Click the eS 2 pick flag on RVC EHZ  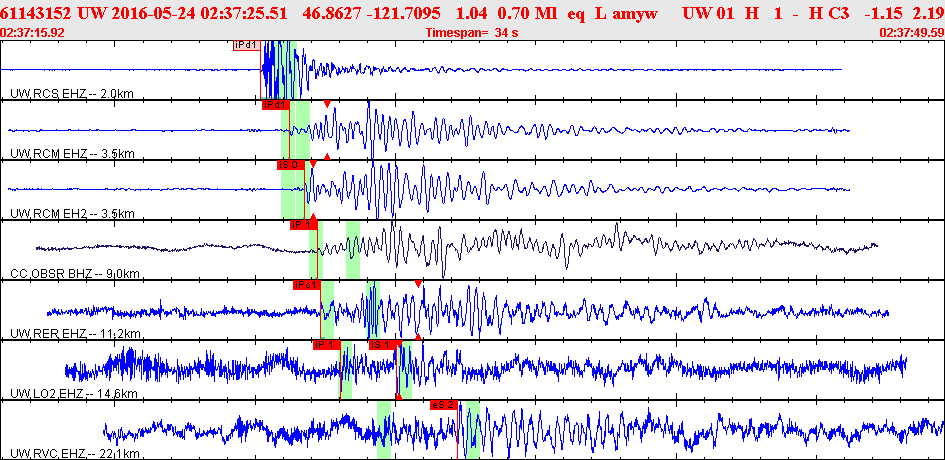click(x=443, y=405)
